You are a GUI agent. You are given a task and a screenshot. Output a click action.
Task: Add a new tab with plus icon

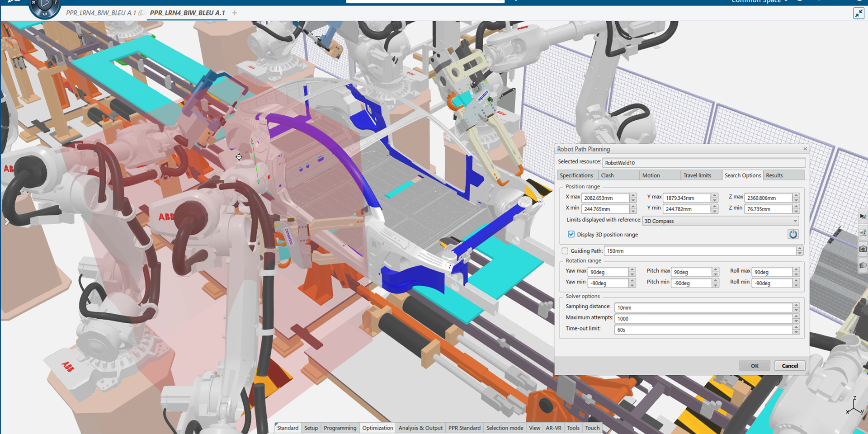[235, 13]
